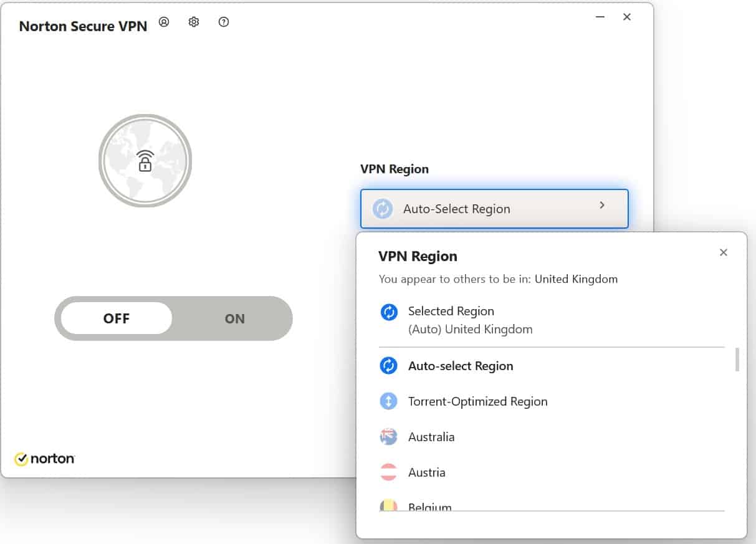This screenshot has width=756, height=544.
Task: Click the globe lock connection status icon
Action: pos(145,160)
